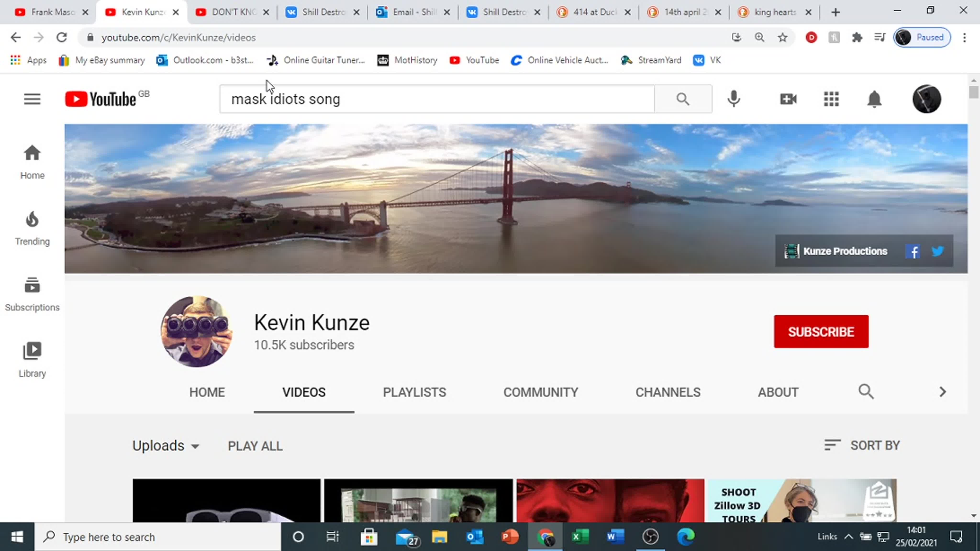The image size is (980, 551).
Task: Click the search box containing mask idiots song
Action: pos(437,99)
